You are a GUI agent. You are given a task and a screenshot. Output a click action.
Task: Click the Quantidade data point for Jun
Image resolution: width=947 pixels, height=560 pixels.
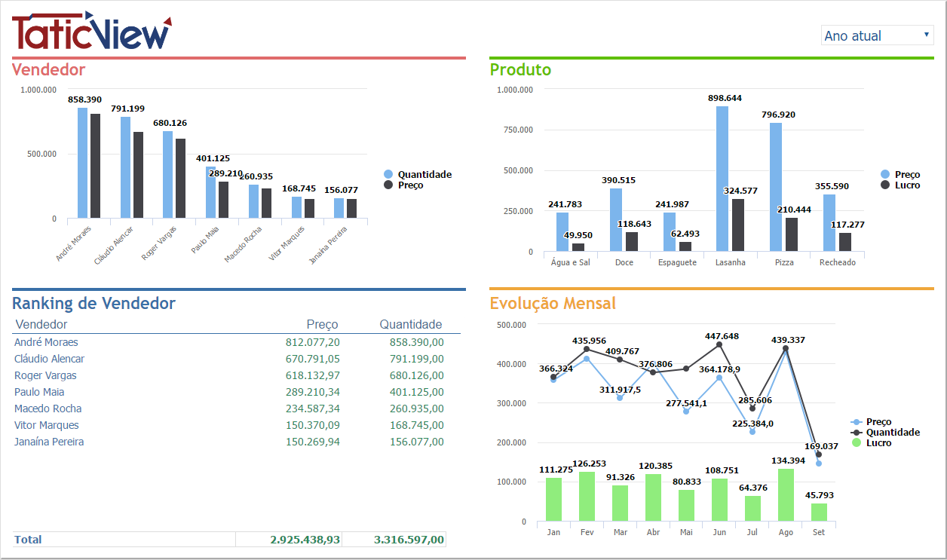pos(719,344)
